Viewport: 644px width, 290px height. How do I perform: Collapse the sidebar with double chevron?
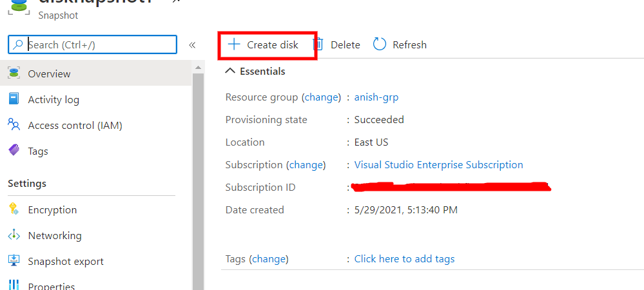coord(192,44)
